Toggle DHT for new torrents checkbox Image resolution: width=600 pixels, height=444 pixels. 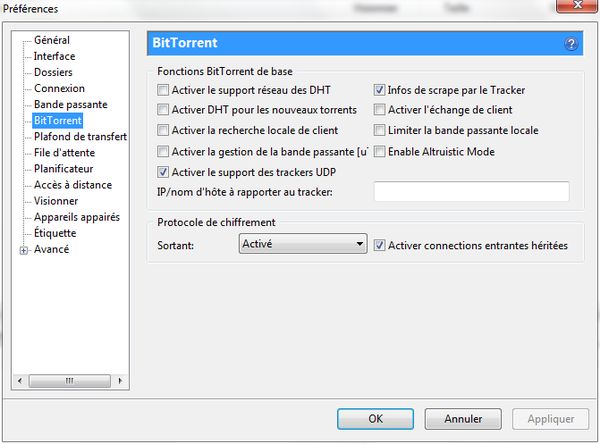(x=163, y=109)
